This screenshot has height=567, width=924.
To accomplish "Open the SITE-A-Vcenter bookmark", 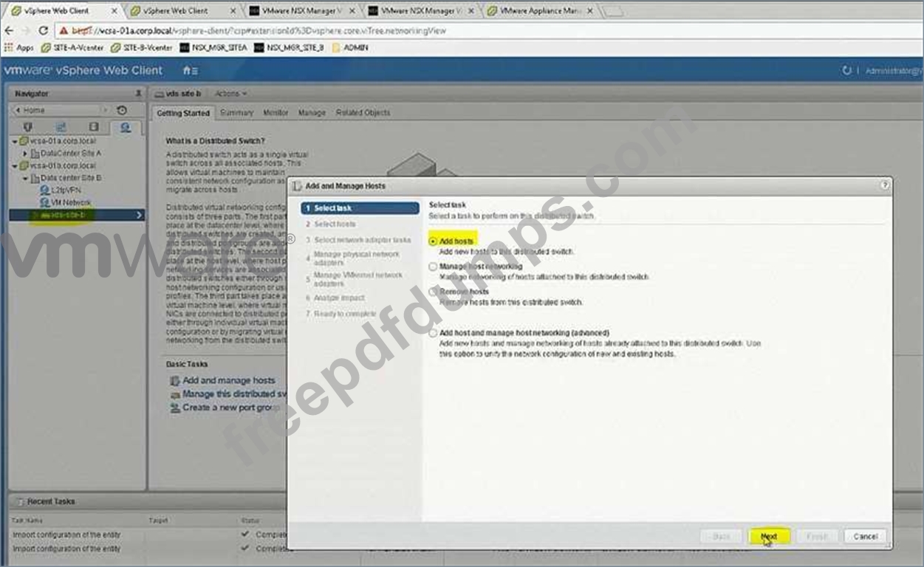I will point(72,48).
